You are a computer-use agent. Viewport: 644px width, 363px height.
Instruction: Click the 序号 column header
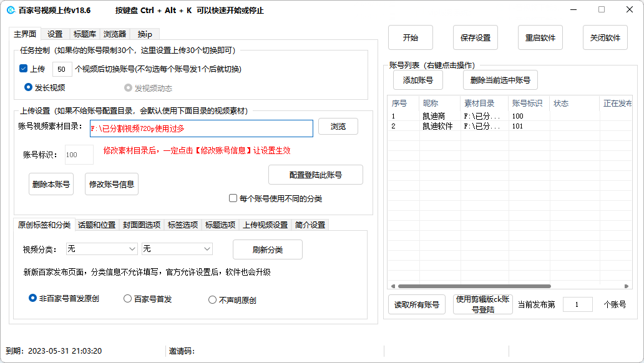click(x=403, y=103)
